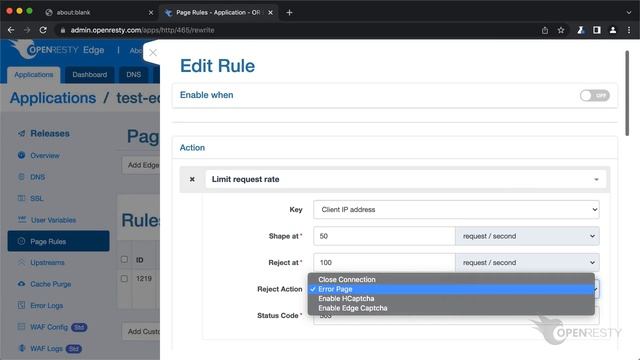Remove the Limit request rate action
This screenshot has height=360, width=640.
[x=192, y=179]
